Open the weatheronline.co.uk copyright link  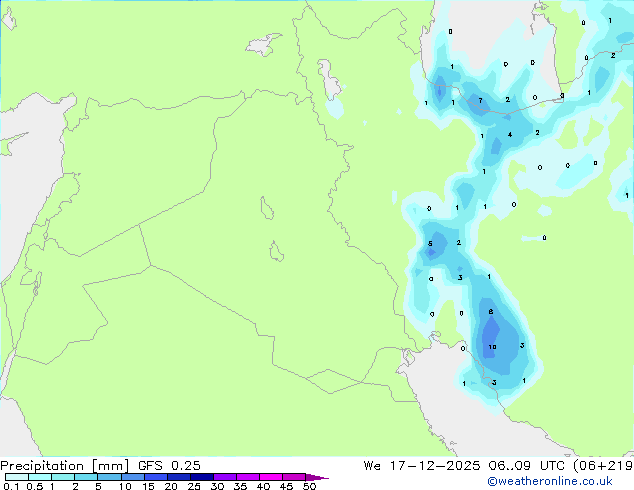point(549,481)
